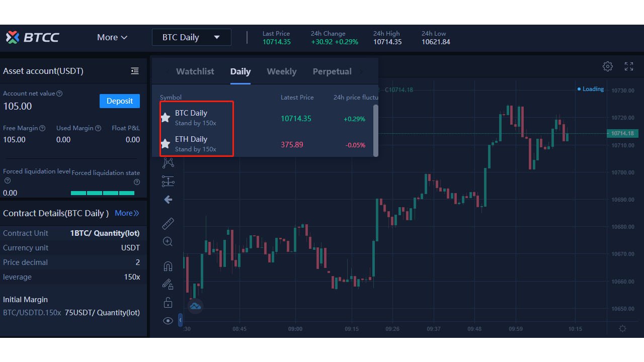Open the BTC Daily contract dropdown
Screen dimensions: 644x362
tap(192, 37)
